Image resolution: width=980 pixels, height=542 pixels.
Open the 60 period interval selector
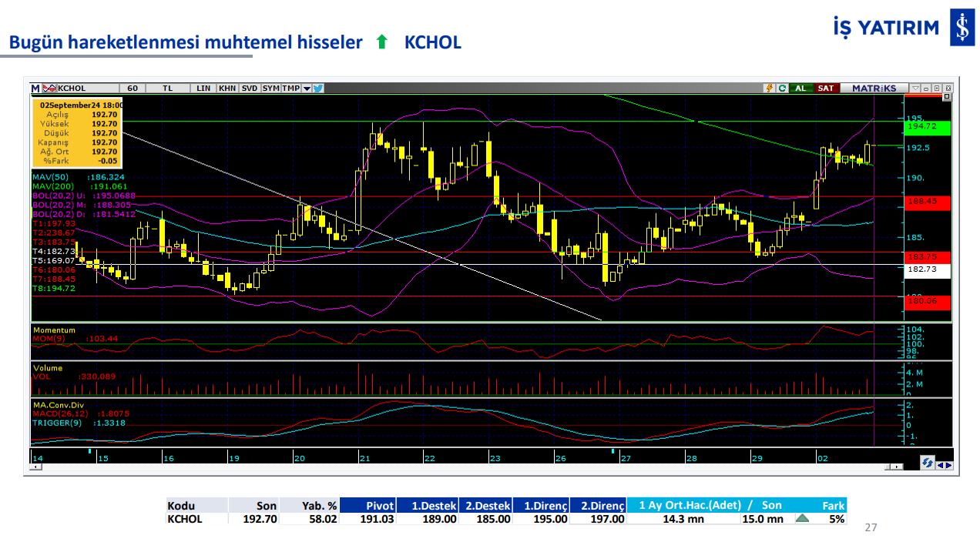(133, 89)
